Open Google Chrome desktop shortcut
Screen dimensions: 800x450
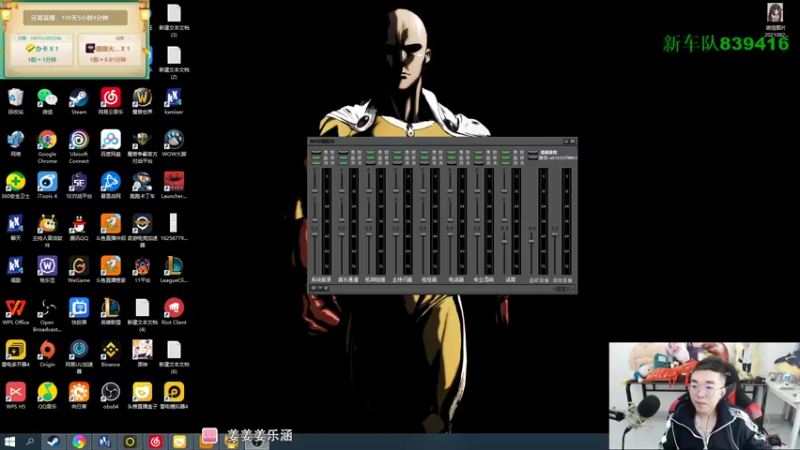pos(47,146)
